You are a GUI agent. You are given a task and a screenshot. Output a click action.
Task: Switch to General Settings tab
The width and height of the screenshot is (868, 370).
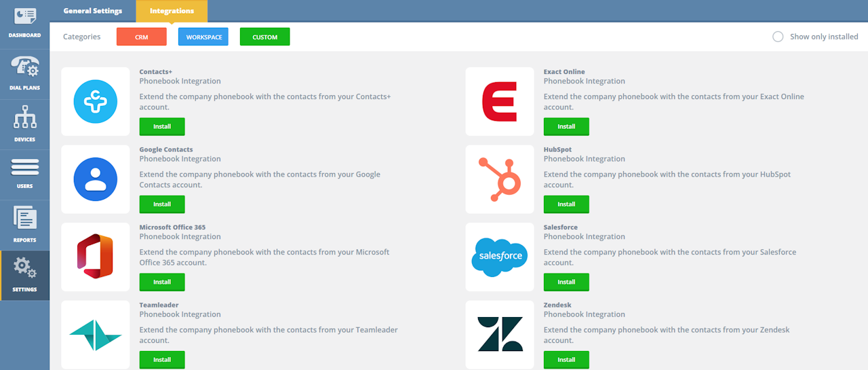pos(93,11)
